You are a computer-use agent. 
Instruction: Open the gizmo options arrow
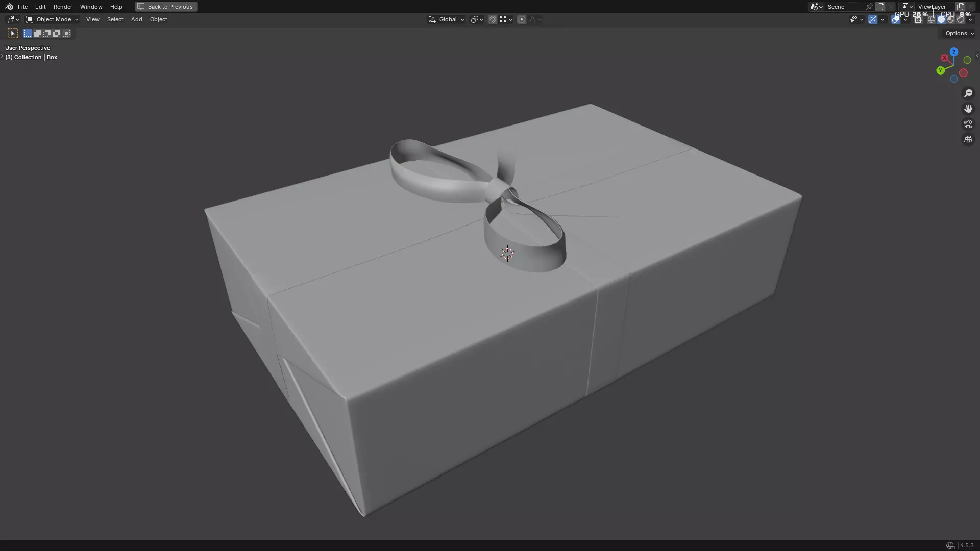pyautogui.click(x=883, y=19)
